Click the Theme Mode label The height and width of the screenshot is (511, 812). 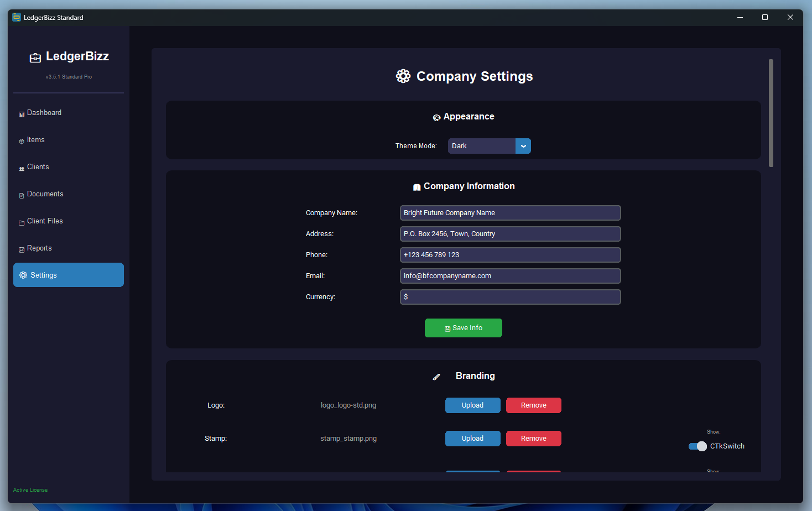(x=416, y=146)
